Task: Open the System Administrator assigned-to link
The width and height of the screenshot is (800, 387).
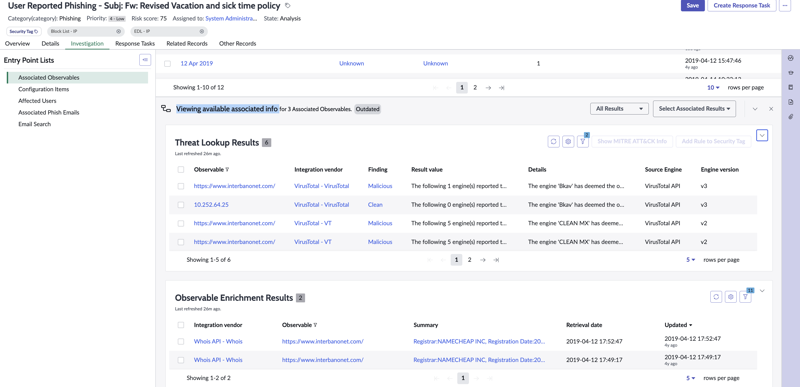Action: tap(231, 18)
